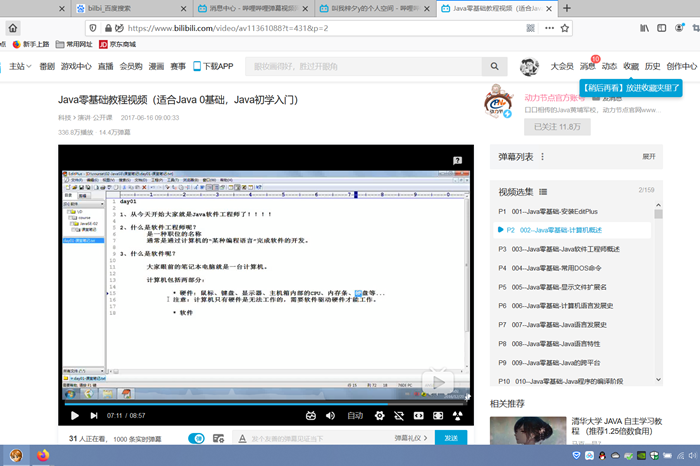
Task: Open the 主站 dropdown menu
Action: point(19,66)
